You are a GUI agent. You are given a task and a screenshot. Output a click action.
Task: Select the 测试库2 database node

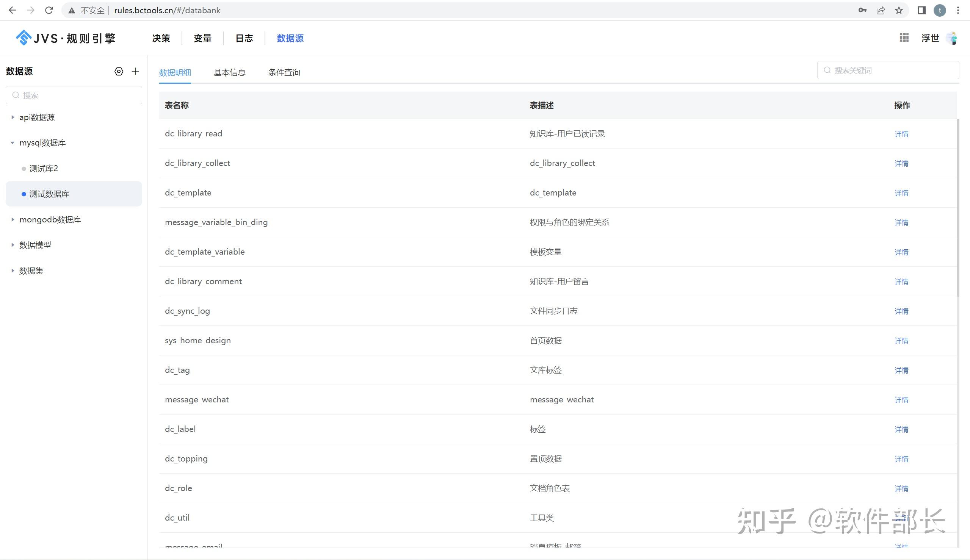(x=44, y=168)
